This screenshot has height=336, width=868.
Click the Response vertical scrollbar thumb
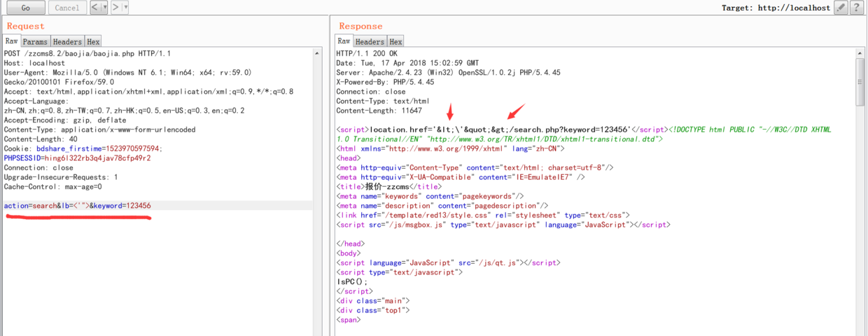[x=860, y=82]
